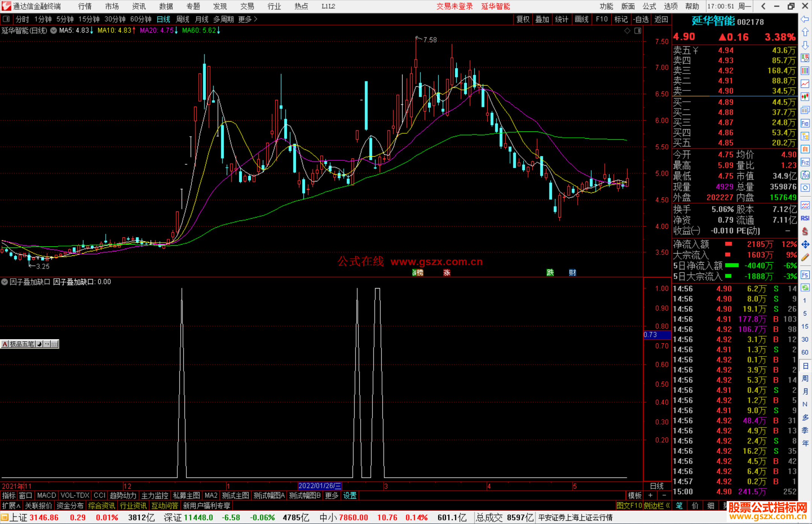812x524 pixels.
Task: Click the diamond icon above the price axis
Action: click(627, 31)
